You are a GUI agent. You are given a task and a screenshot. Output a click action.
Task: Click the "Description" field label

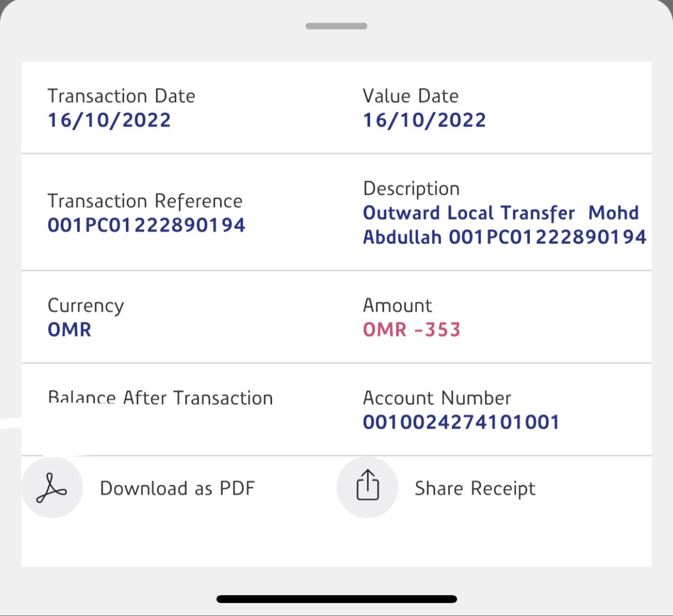411,189
